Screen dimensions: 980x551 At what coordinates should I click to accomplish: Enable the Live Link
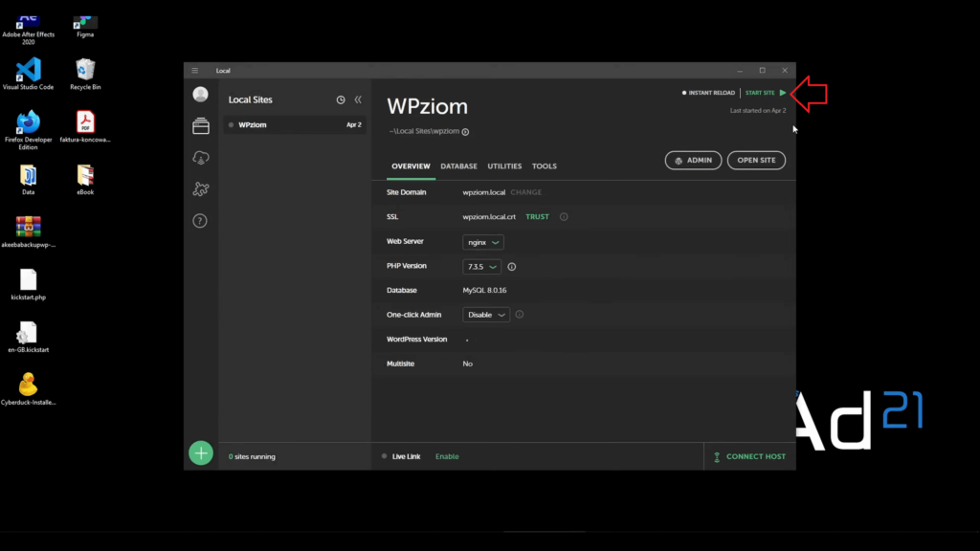[x=447, y=456]
